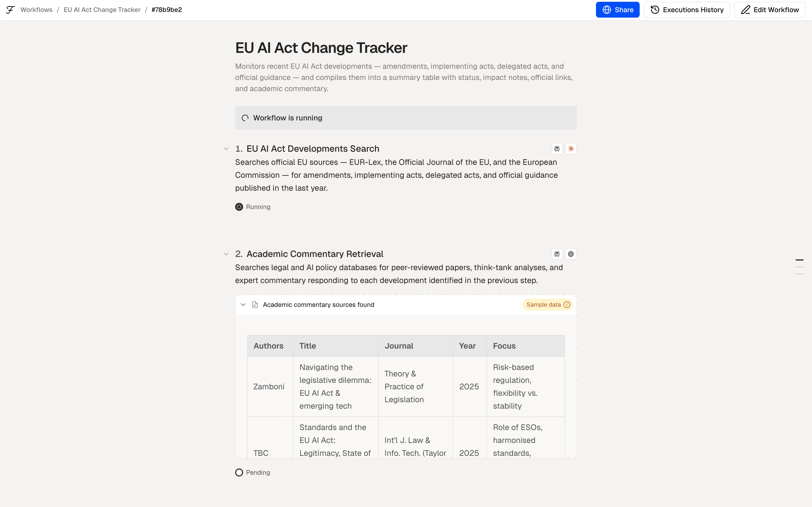This screenshot has height=507, width=812.
Task: Open Executions History
Action: point(687,10)
